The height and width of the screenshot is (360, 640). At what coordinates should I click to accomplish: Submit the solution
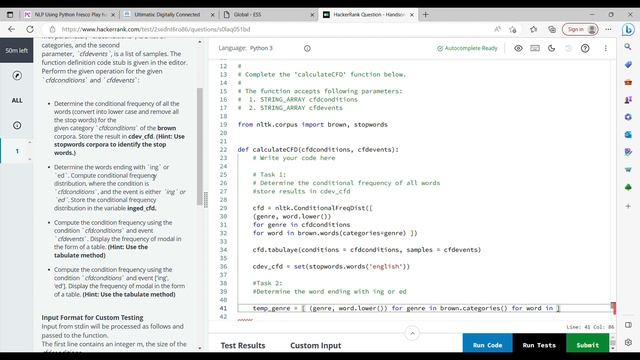[x=587, y=345]
